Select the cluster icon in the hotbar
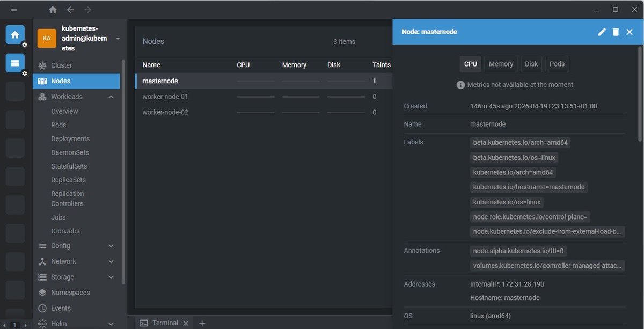This screenshot has height=329, width=644. (x=14, y=63)
